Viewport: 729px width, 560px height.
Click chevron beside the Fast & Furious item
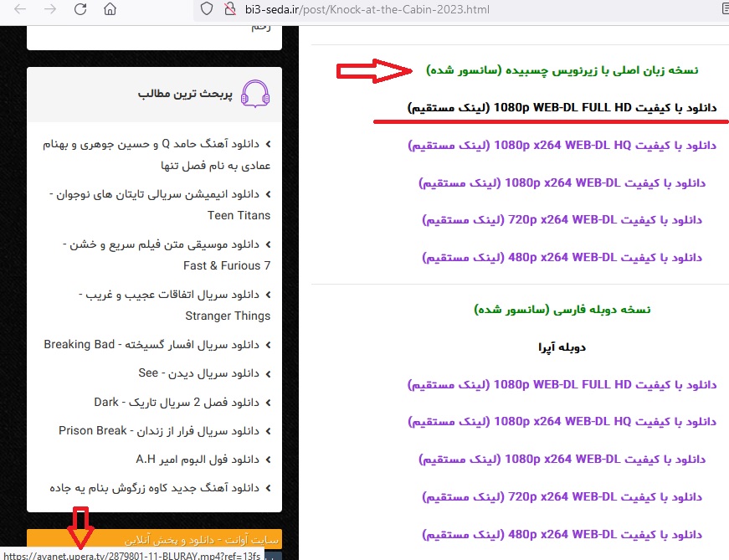click(x=269, y=244)
